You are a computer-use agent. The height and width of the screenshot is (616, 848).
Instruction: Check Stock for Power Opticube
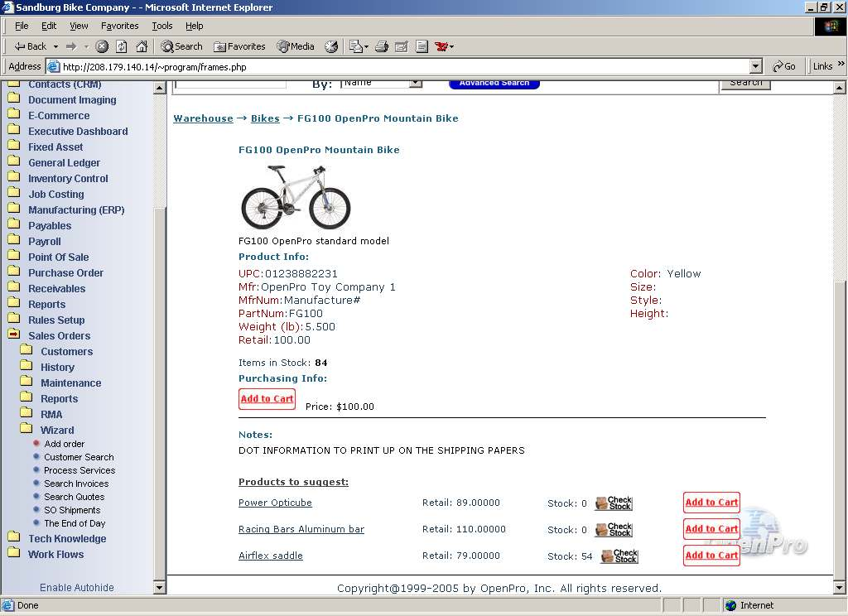tap(614, 503)
